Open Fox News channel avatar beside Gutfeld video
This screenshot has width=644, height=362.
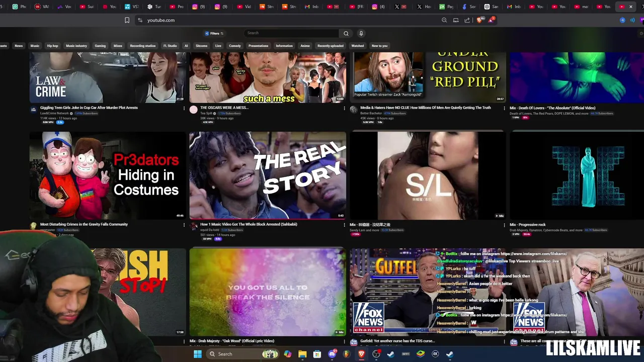[354, 342]
